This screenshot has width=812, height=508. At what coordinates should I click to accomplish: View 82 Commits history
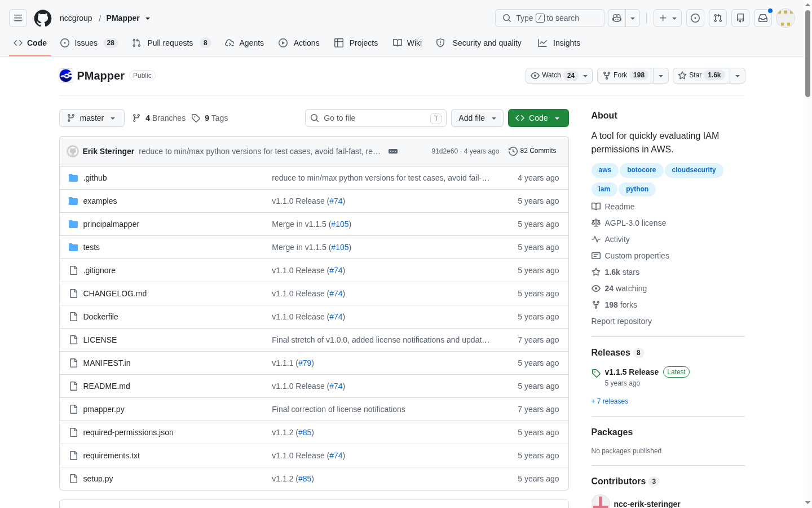(532, 151)
